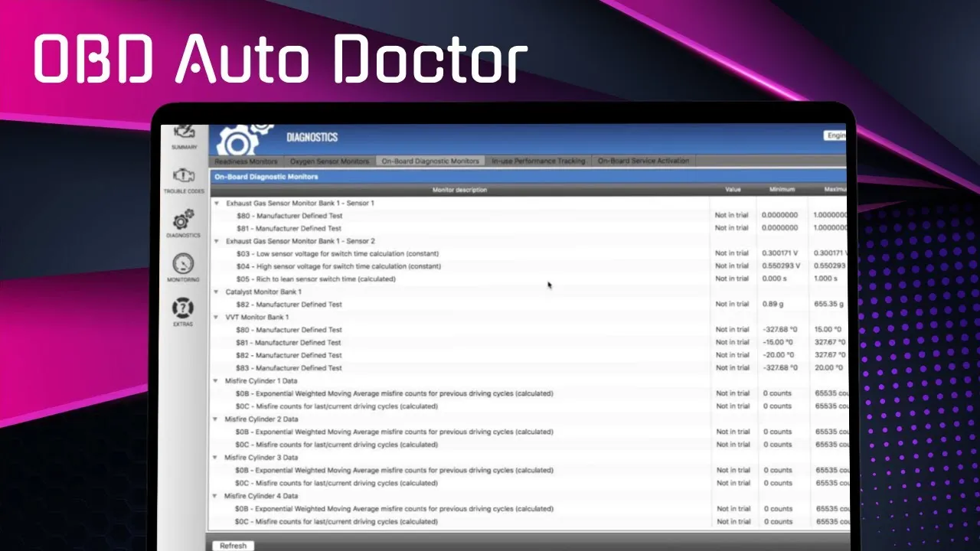Image resolution: width=980 pixels, height=551 pixels.
Task: Open the Trouble Codes sidebar section
Action: point(184,181)
